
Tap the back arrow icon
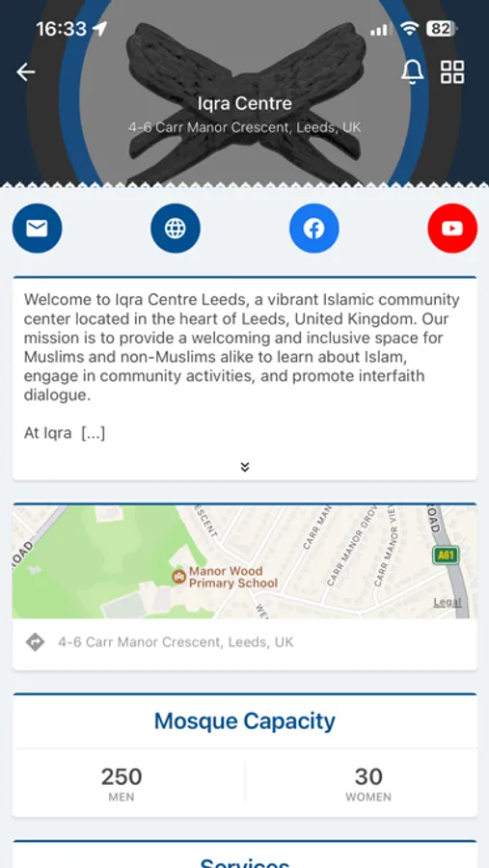25,72
